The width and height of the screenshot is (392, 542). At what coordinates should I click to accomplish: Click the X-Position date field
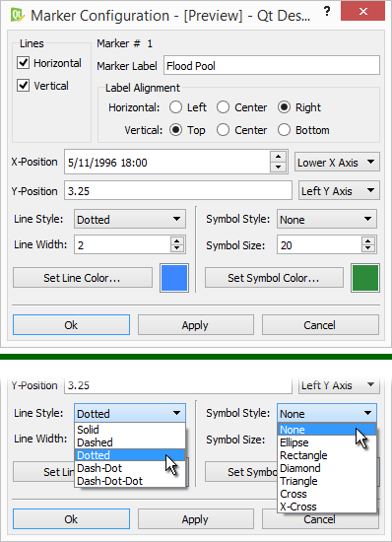click(x=167, y=163)
